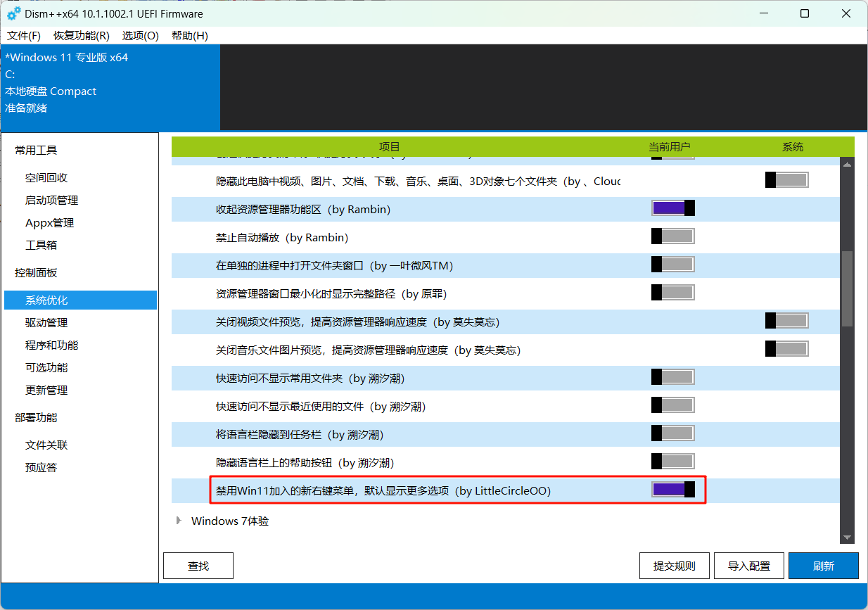Select the 禁止自动播放 (by Rambin) row text
The height and width of the screenshot is (610, 868).
coord(282,238)
